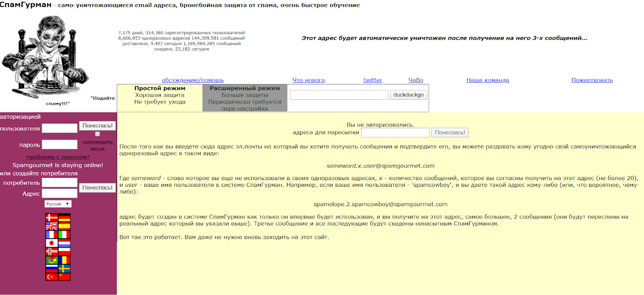644x295 pixels.
Task: Open the Русский language dropdown
Action: tap(58, 204)
